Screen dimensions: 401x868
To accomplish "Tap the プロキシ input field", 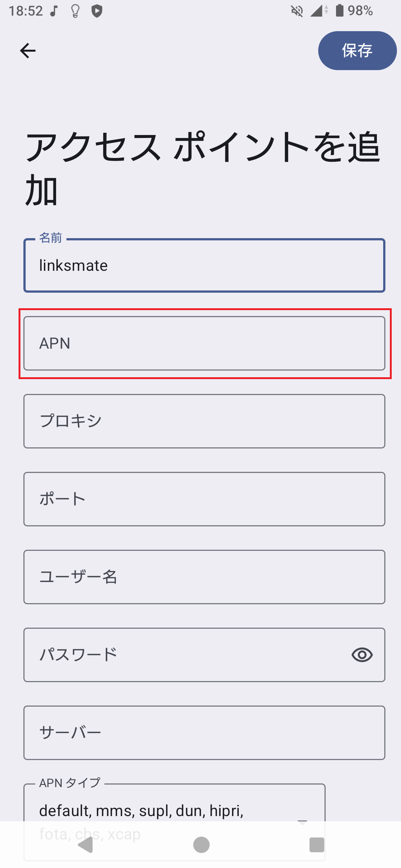I will [203, 421].
